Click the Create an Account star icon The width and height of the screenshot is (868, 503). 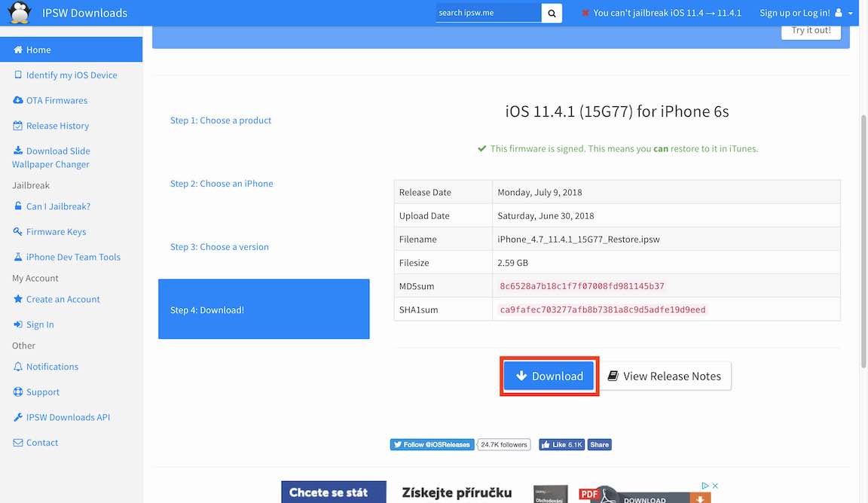point(18,299)
